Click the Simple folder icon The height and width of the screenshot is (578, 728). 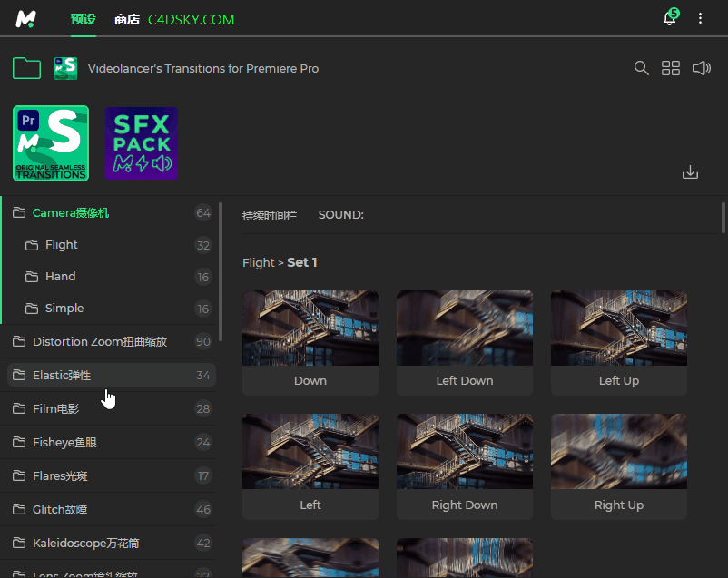click(x=32, y=309)
